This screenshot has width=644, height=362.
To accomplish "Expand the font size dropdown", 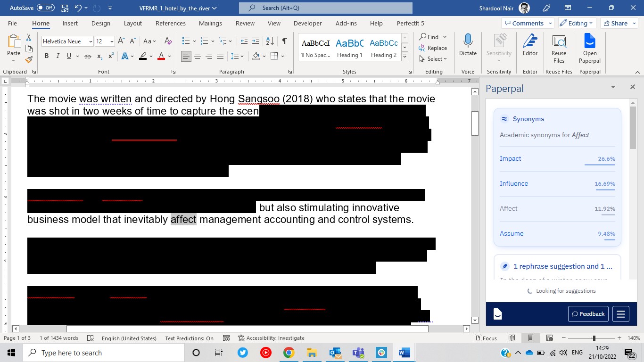I will coord(112,41).
